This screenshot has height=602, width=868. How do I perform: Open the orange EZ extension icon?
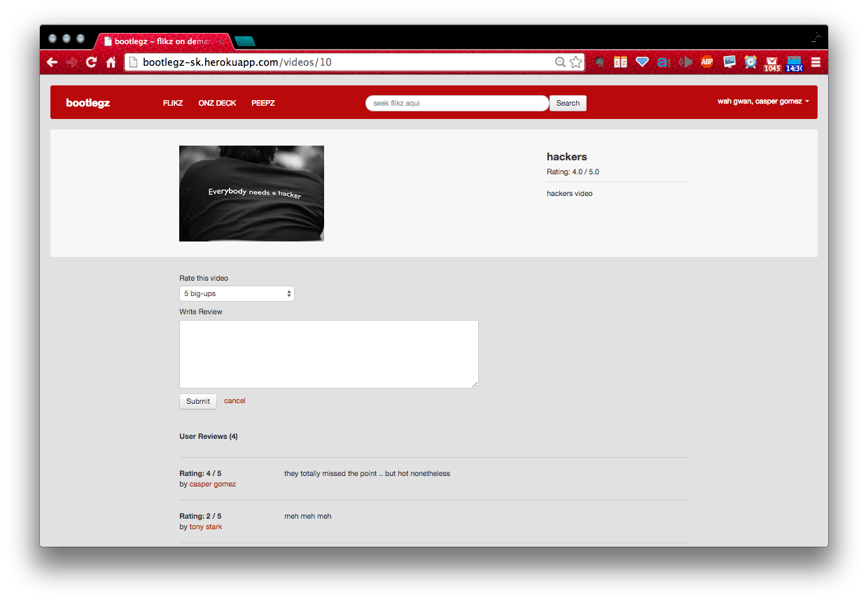(x=620, y=62)
